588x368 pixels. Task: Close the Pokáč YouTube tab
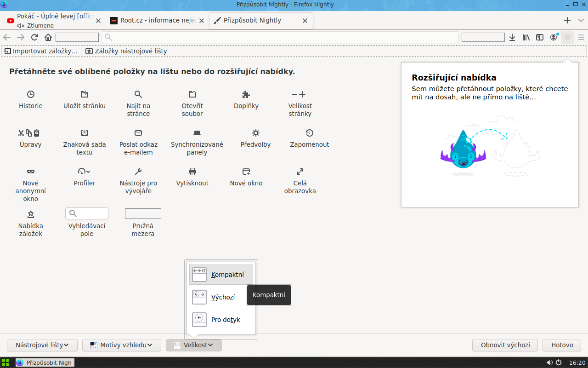98,21
